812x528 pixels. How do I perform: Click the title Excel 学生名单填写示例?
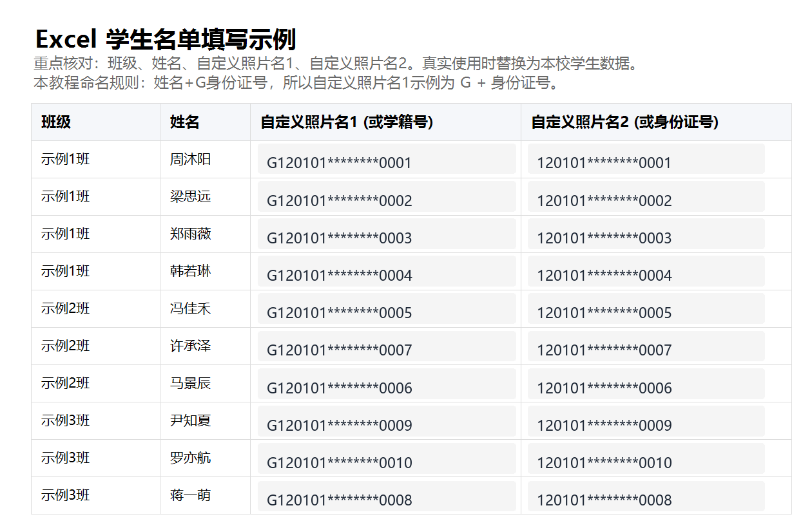tap(166, 39)
